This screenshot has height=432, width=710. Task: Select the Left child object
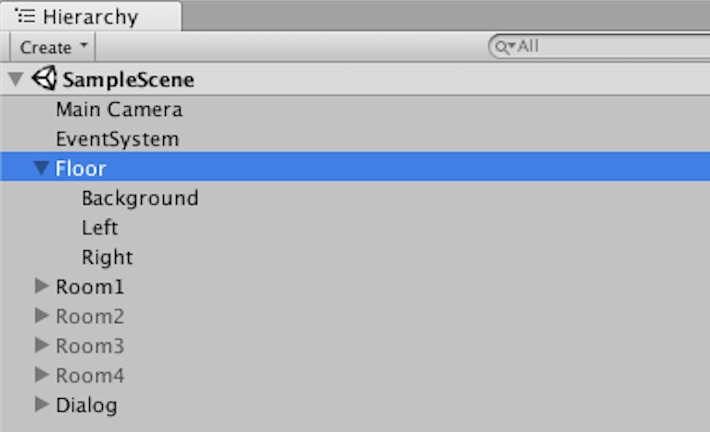100,228
